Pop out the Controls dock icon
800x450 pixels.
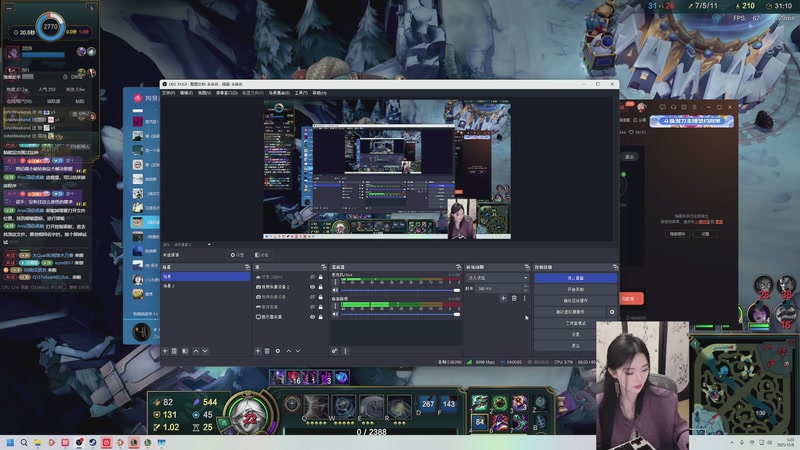pos(615,267)
